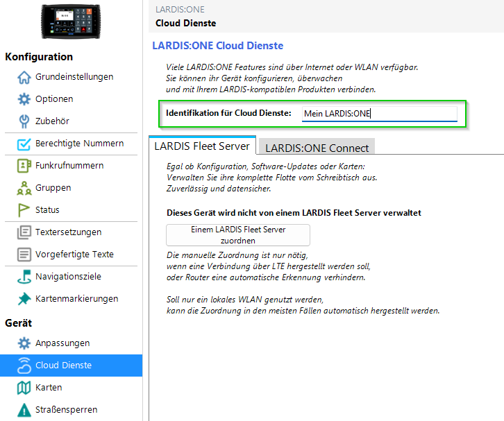Select the highlighted Cloud Dienste entry
Viewport: 504px width, 421px height.
[63, 366]
